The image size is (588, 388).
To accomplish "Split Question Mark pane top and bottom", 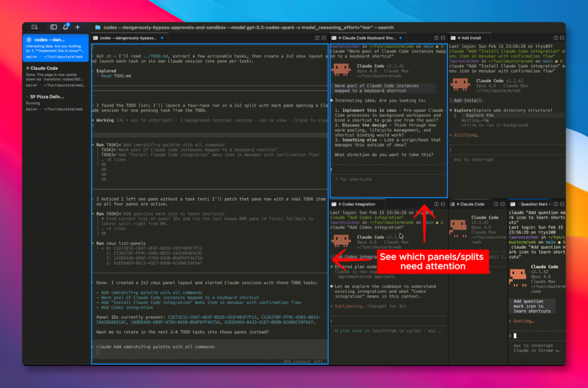I will (x=562, y=204).
